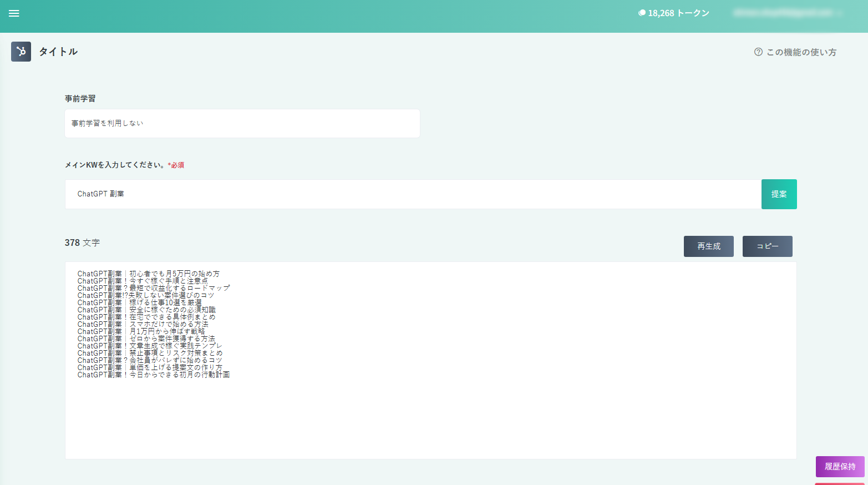The image size is (868, 485).
Task: Select the line 失敗しない案件選びのコツ
Action: pos(146,296)
